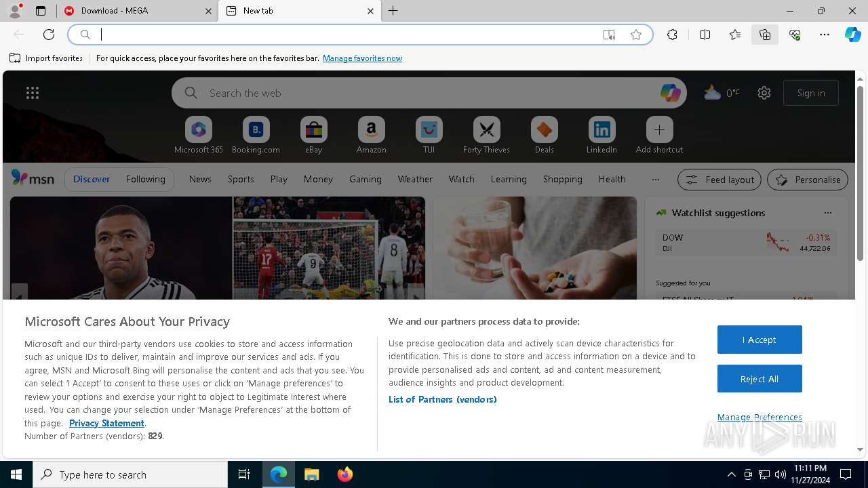Screen dimensions: 868x488
Task: Open the Edge profile icon
Action: [14, 11]
